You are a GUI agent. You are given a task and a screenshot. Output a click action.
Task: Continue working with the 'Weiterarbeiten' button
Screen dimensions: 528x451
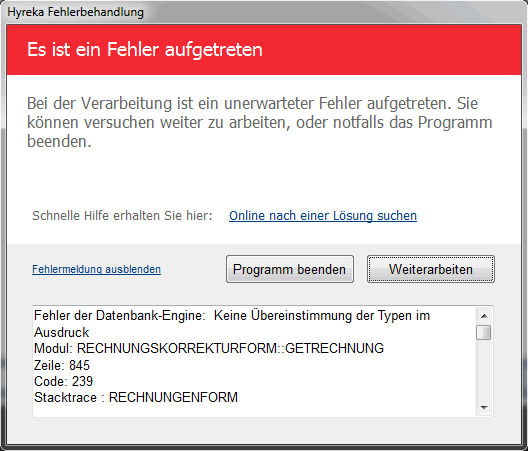[x=430, y=269]
